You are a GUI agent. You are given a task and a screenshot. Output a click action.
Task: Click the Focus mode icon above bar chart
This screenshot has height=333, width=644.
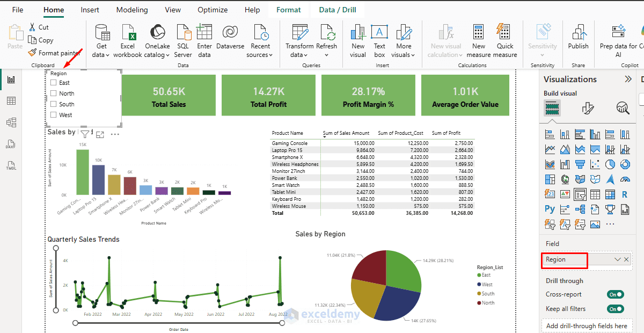pos(100,134)
